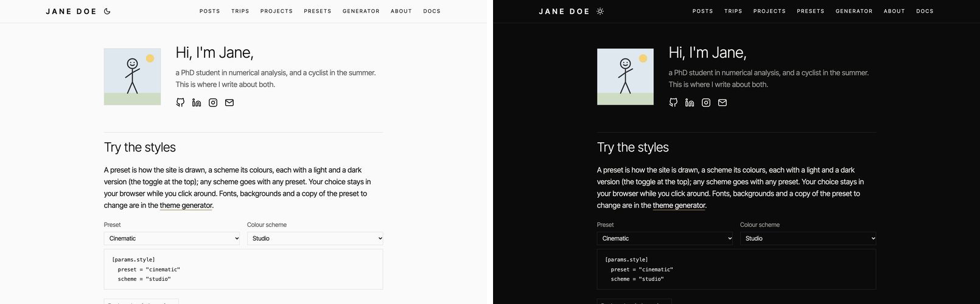This screenshot has width=980, height=304.
Task: Open GitHub profile icon in dark pane
Action: tap(673, 103)
